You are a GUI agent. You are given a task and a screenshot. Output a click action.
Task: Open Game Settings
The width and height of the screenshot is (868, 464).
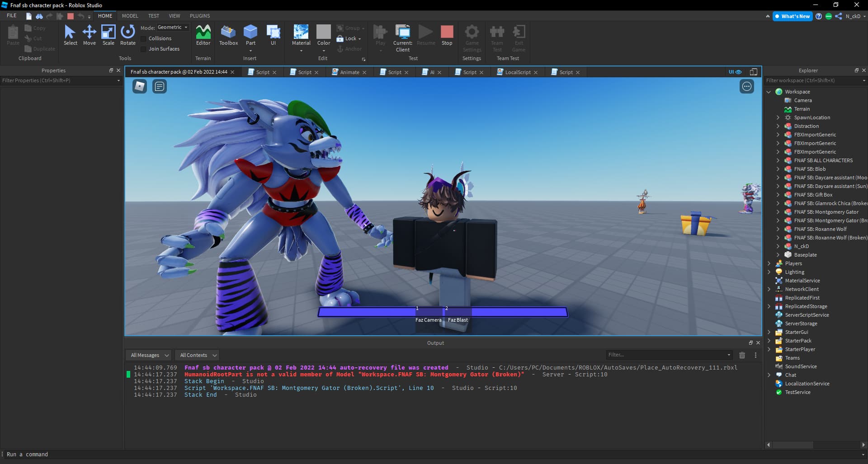click(472, 38)
